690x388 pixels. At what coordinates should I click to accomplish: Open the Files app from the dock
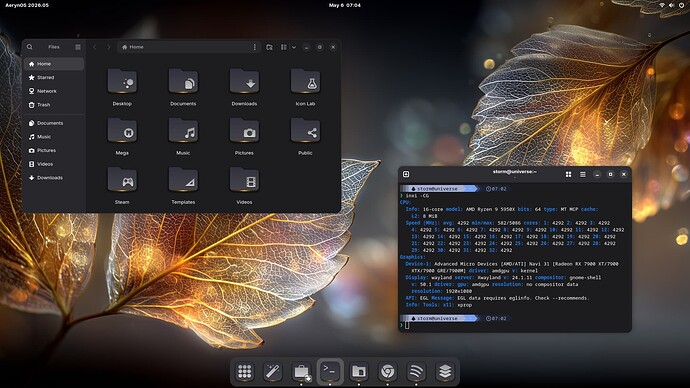[x=359, y=372]
